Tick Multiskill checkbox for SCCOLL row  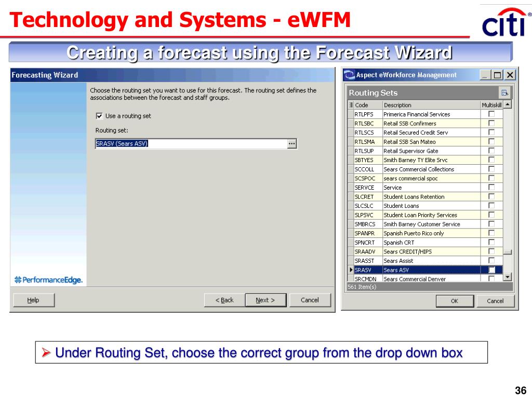[491, 169]
